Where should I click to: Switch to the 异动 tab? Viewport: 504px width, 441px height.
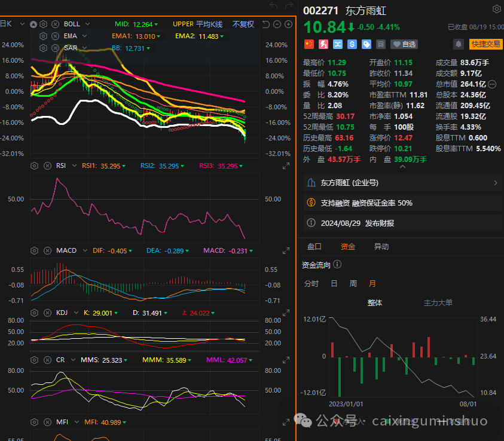tap(381, 246)
